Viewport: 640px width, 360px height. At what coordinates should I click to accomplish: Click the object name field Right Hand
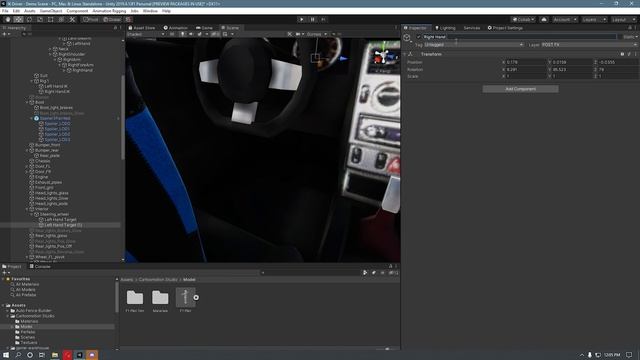pyautogui.click(x=519, y=37)
